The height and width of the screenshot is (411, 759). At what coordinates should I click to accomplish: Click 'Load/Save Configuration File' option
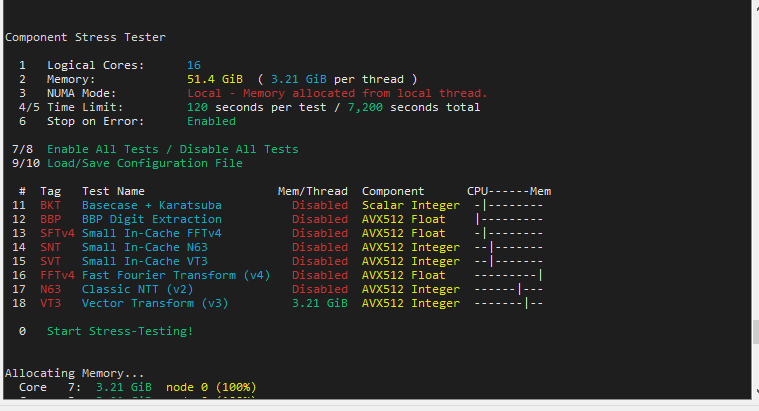coord(145,164)
